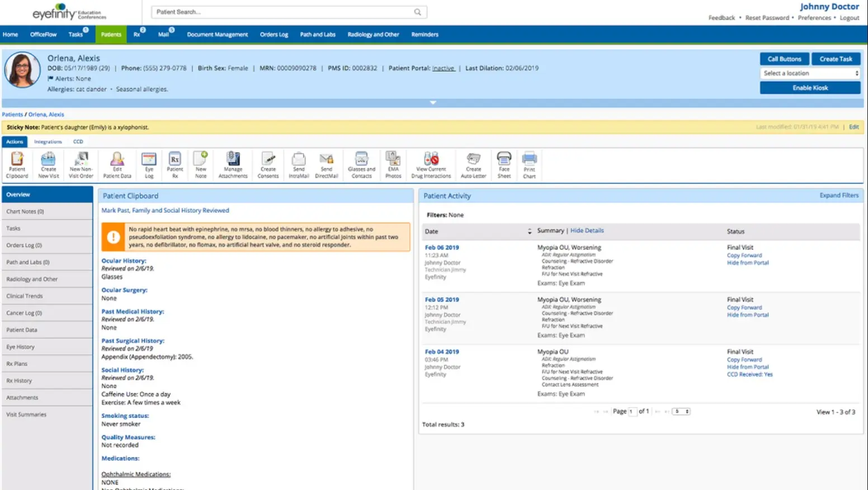This screenshot has height=490, width=868.
Task: Open the Select a location dropdown
Action: coord(809,73)
